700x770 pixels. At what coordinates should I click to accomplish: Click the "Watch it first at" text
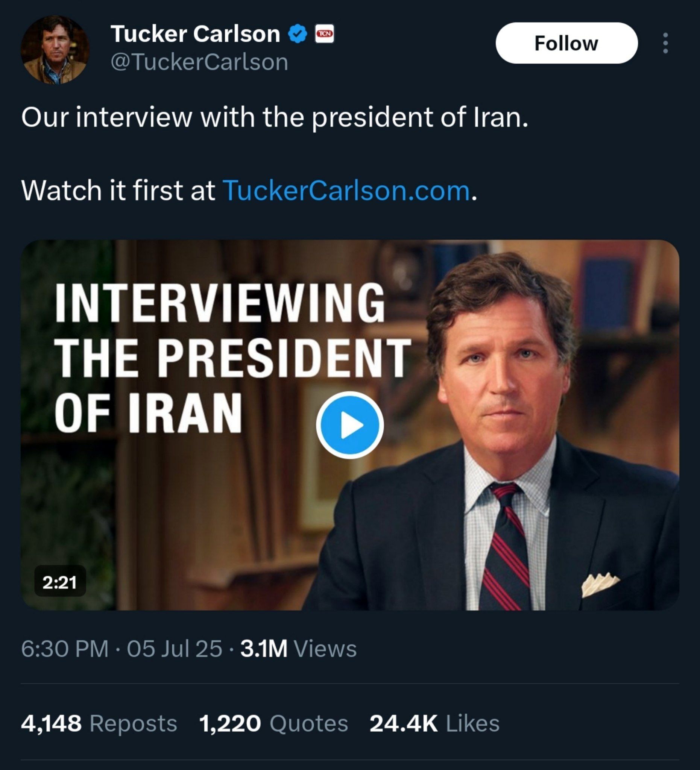[118, 191]
